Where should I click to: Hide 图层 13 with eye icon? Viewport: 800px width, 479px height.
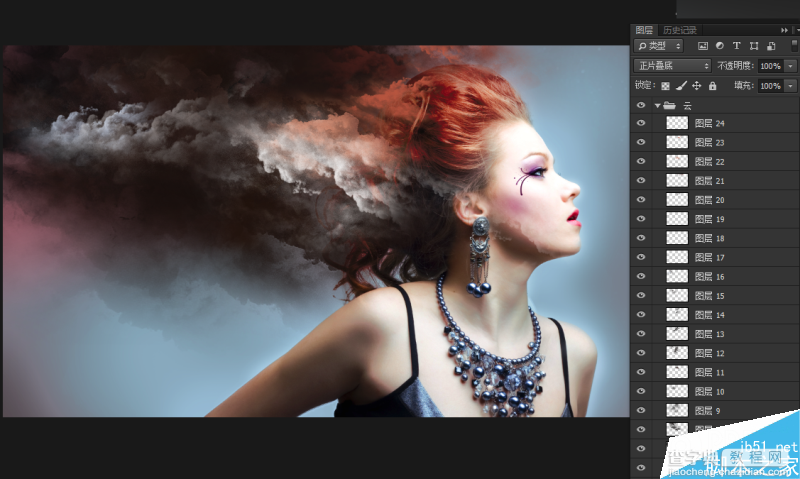[x=641, y=334]
